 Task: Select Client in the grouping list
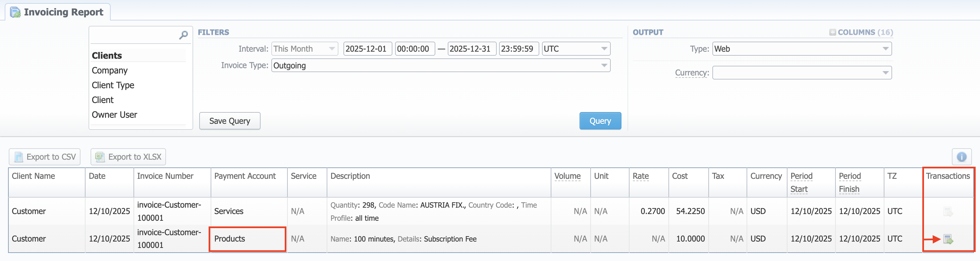pyautogui.click(x=103, y=100)
